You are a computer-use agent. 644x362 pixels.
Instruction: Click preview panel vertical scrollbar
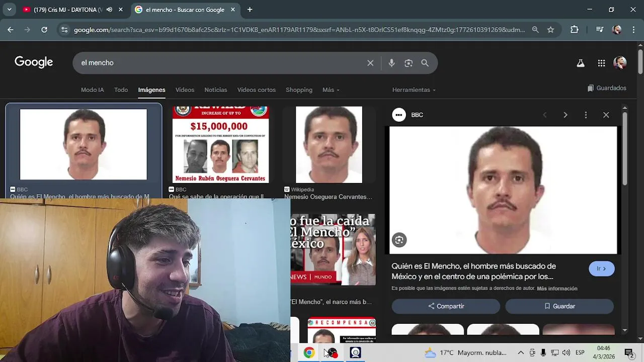(x=625, y=148)
